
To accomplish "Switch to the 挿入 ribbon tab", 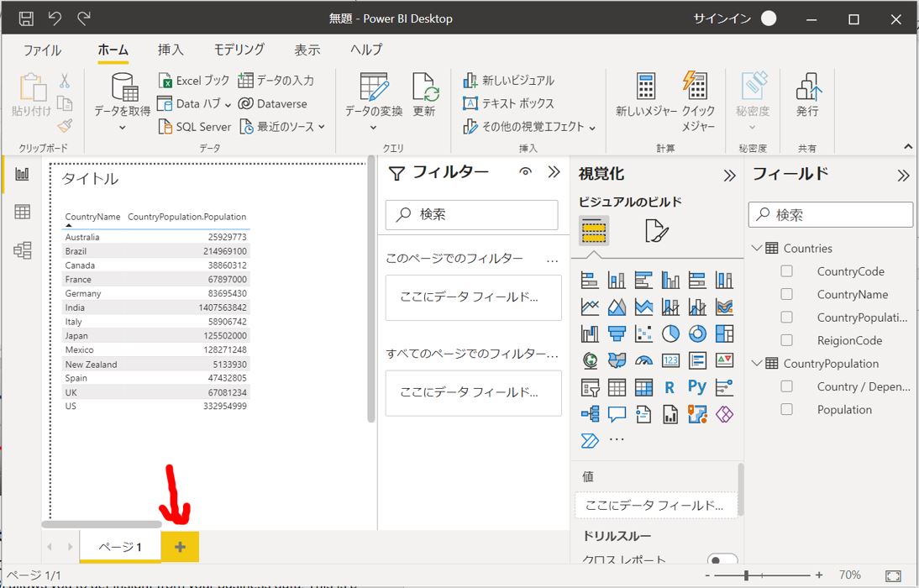I will (x=171, y=50).
